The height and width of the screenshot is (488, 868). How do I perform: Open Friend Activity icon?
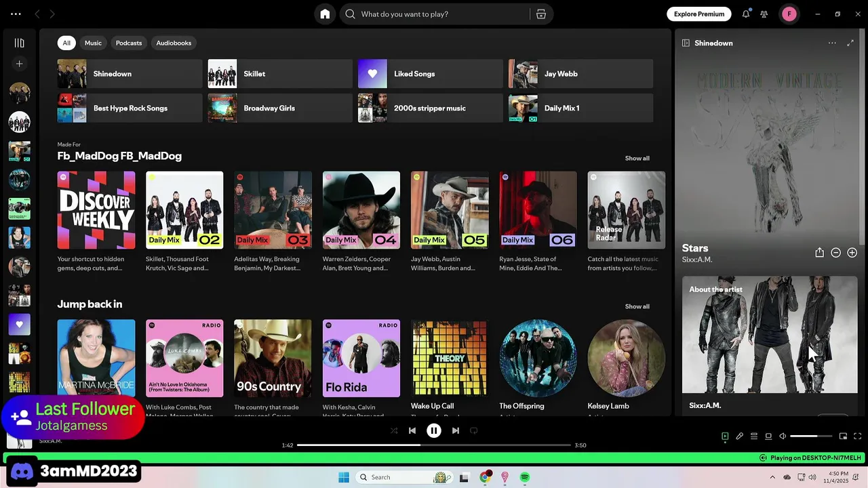(x=764, y=14)
